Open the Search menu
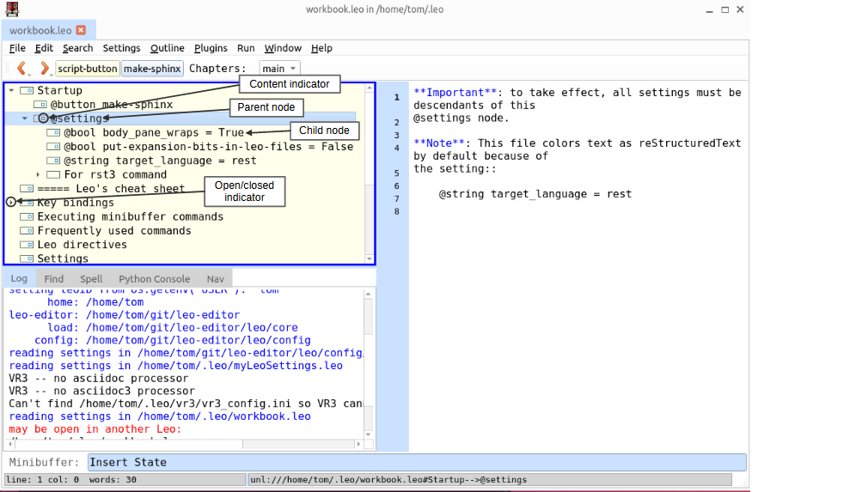The width and height of the screenshot is (868, 492). coord(77,48)
